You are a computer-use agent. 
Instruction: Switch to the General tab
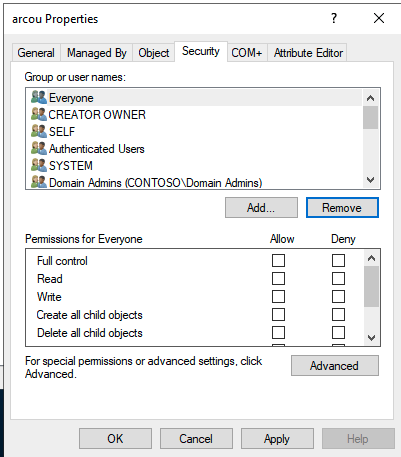click(36, 53)
